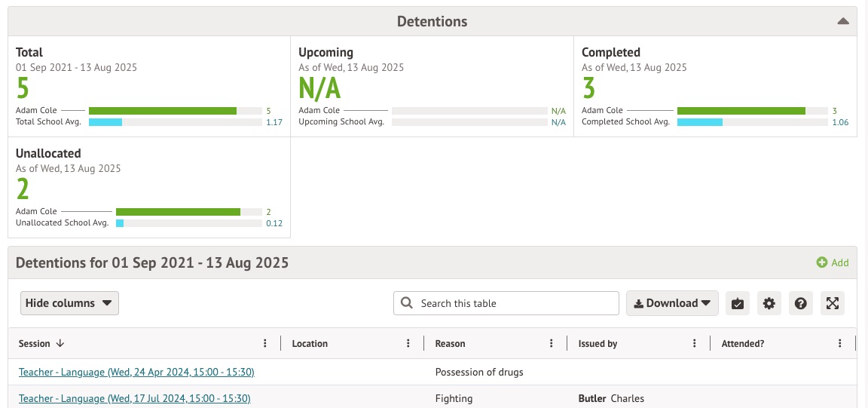Viewport: 868px width, 408px height.
Task: Collapse the Detentions panel arrow
Action: tap(843, 21)
